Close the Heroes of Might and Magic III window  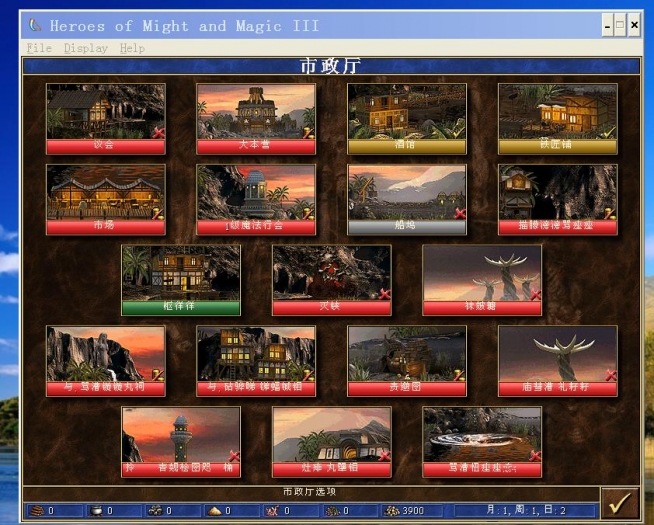(634, 25)
